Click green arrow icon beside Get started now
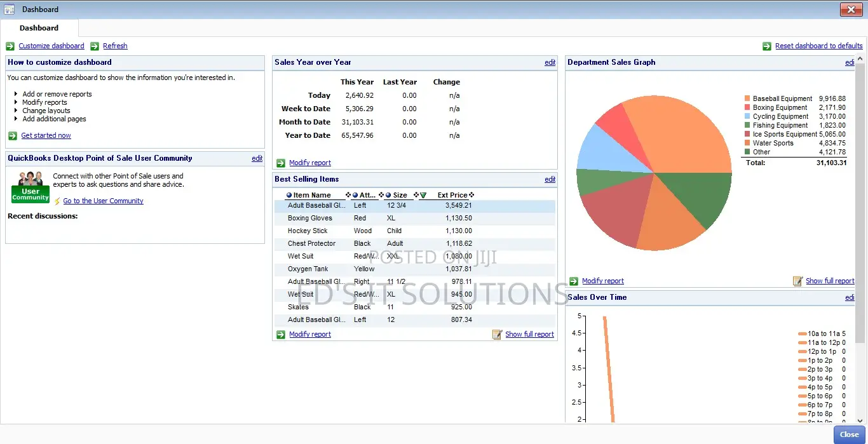This screenshot has height=444, width=868. click(x=13, y=135)
